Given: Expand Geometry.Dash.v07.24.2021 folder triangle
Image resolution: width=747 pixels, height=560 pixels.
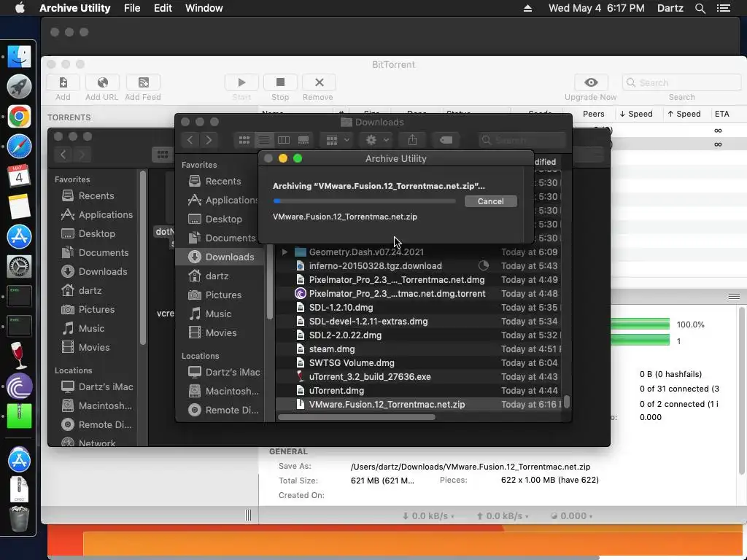Looking at the screenshot, I should pyautogui.click(x=285, y=252).
